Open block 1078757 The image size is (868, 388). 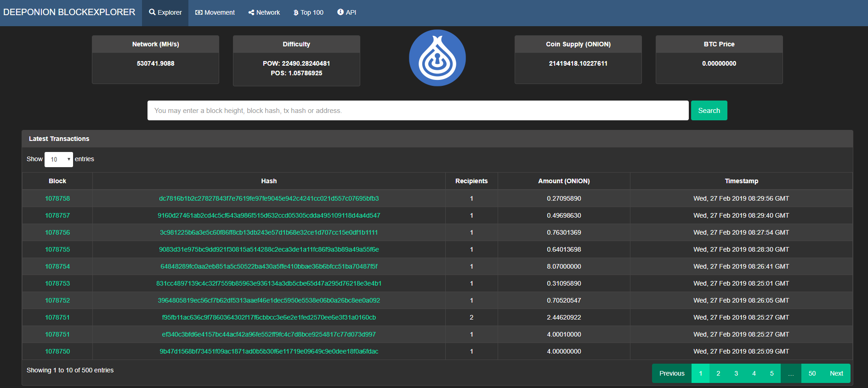point(57,215)
